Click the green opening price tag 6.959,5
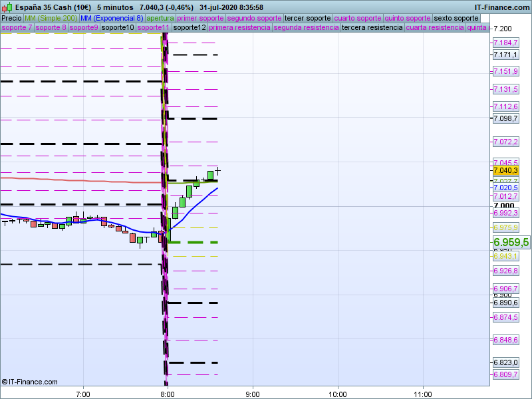Viewport: 532px width, 399px height. (x=511, y=242)
